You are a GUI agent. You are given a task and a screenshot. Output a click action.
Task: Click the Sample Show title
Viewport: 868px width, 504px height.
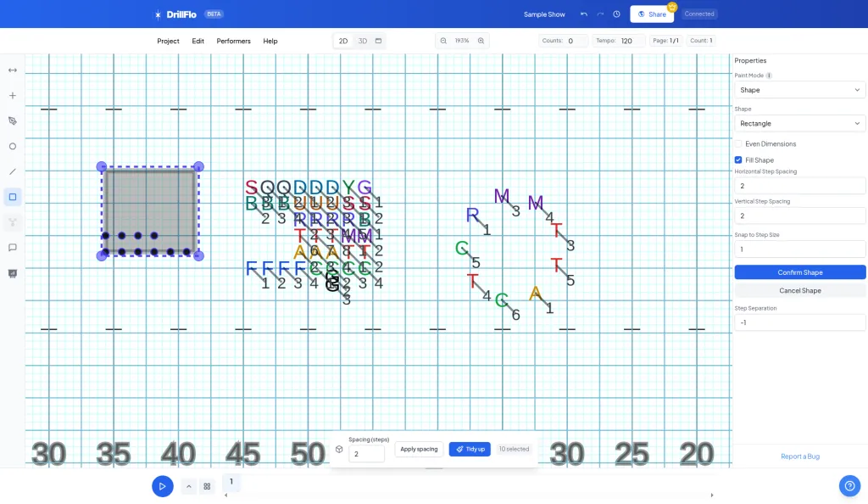(x=544, y=14)
